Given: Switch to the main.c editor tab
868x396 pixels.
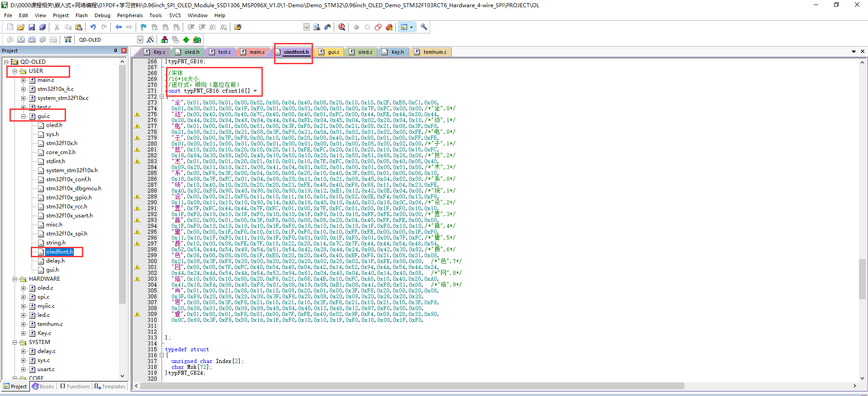Looking at the screenshot, I should pyautogui.click(x=253, y=52).
